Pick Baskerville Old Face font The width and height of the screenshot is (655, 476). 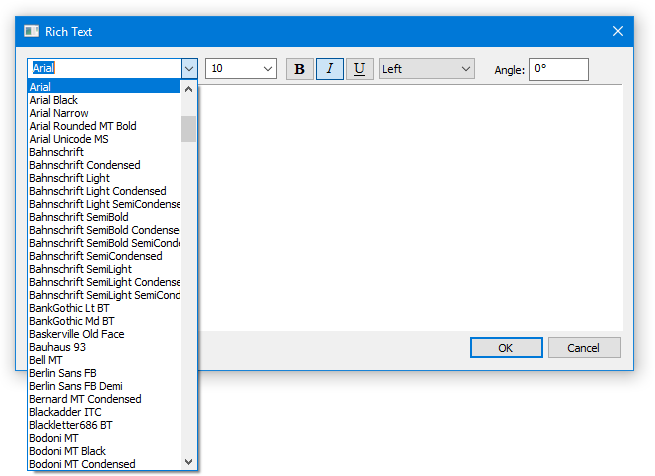pyautogui.click(x=104, y=334)
